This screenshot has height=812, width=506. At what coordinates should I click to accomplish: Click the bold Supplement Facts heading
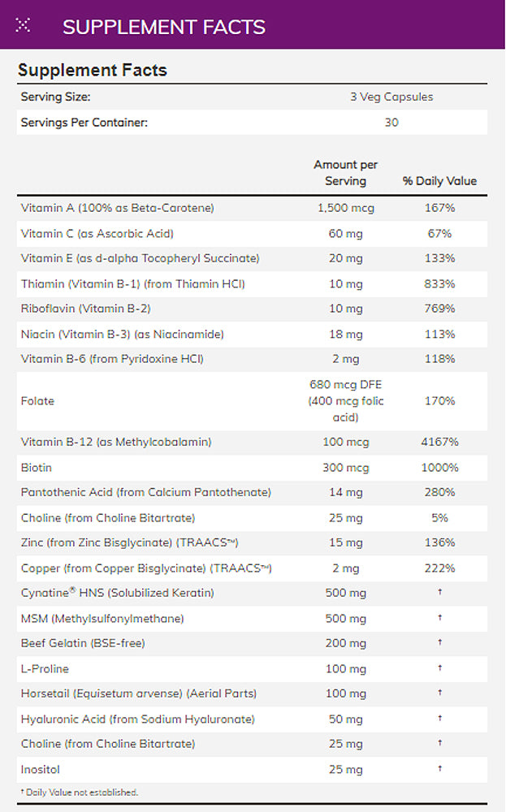coord(93,71)
